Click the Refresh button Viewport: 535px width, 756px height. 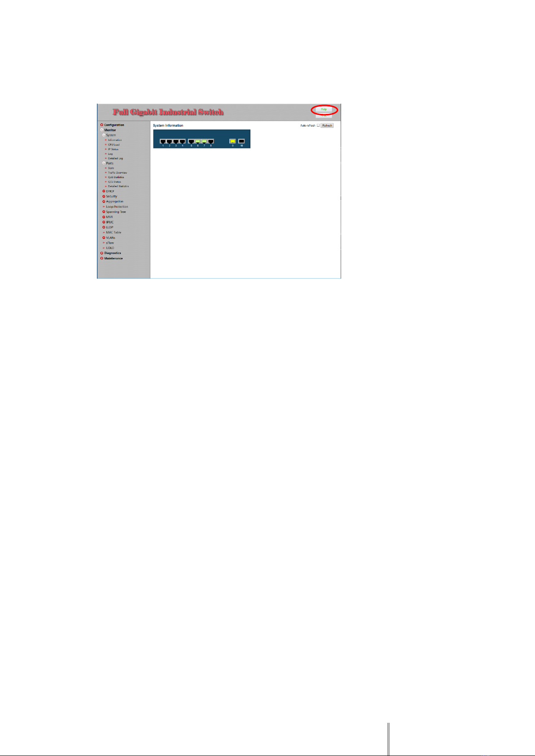coord(327,126)
